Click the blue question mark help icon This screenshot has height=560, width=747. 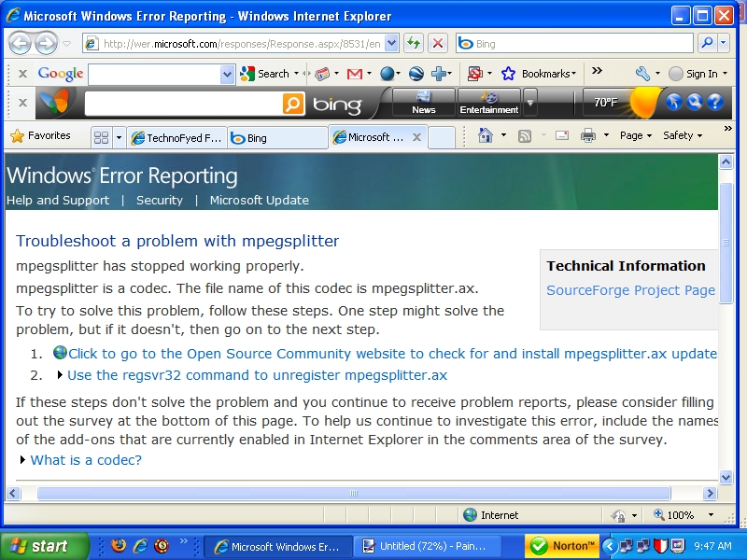[715, 102]
